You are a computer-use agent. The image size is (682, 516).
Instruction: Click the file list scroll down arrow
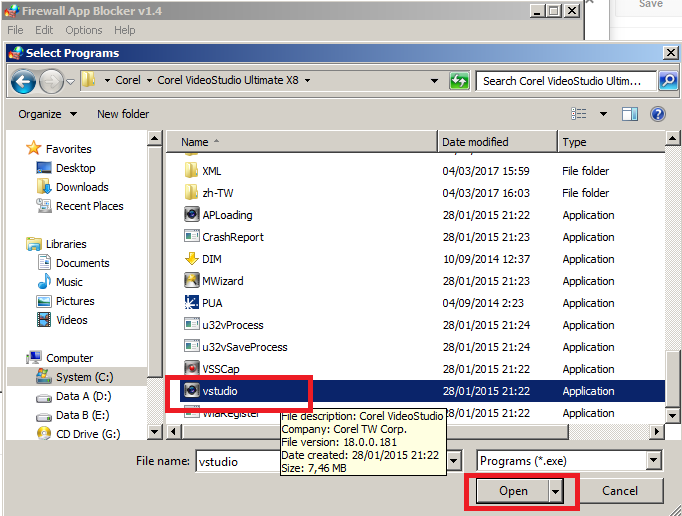tap(672, 415)
